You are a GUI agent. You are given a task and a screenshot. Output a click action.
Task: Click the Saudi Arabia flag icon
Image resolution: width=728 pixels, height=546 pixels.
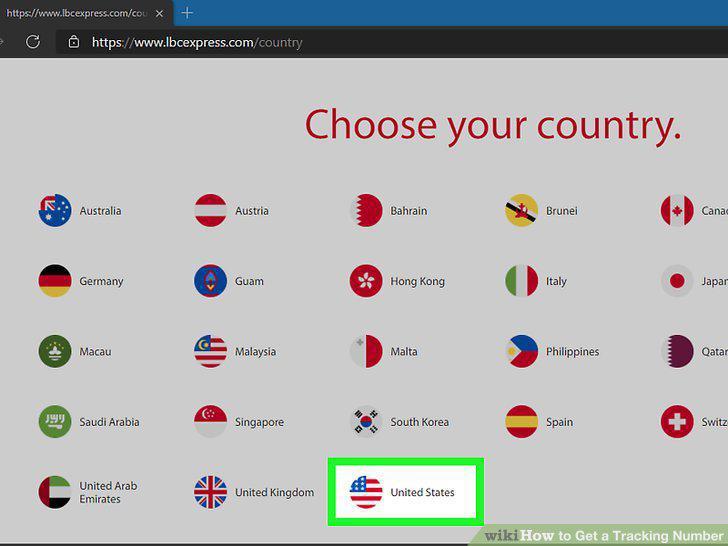click(55, 422)
